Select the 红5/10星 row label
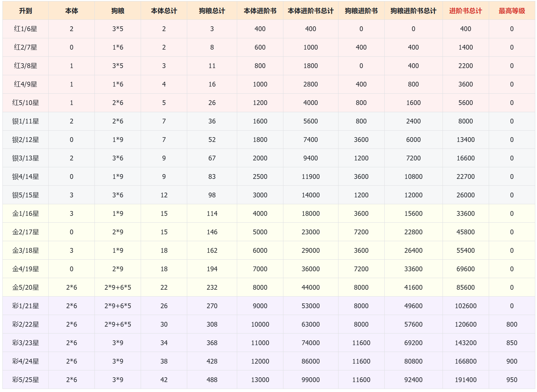The image size is (537, 392). 25,103
